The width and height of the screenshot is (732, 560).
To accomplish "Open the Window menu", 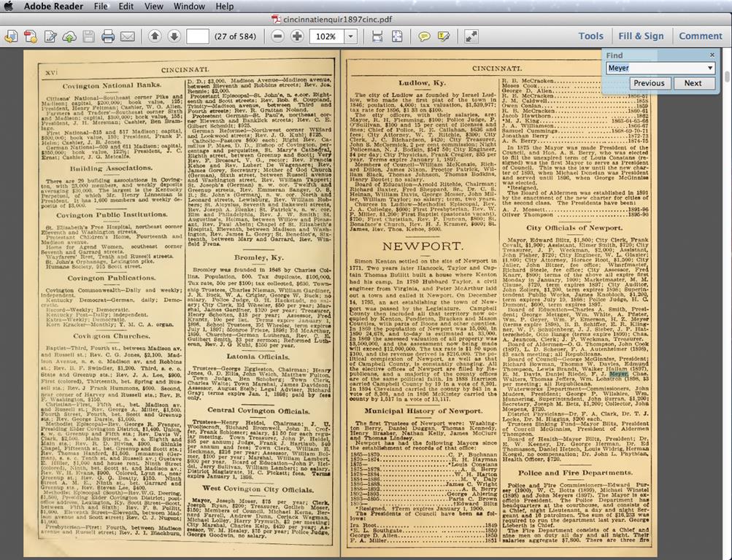I will tap(189, 6).
